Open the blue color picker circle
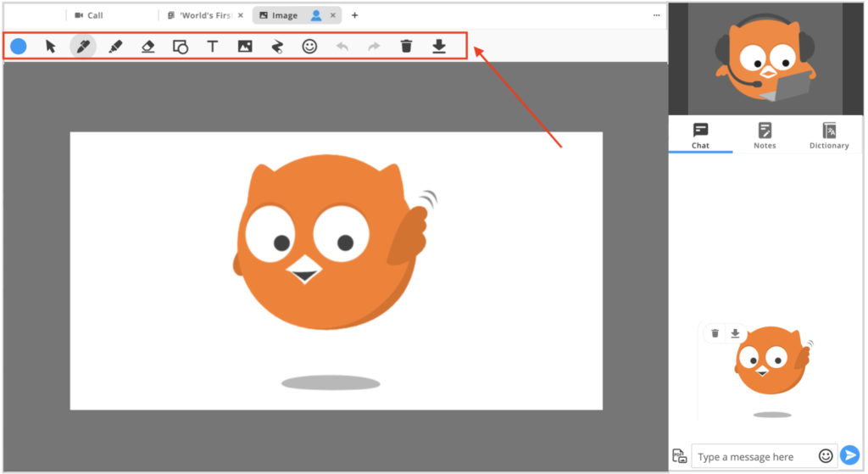 [19, 46]
